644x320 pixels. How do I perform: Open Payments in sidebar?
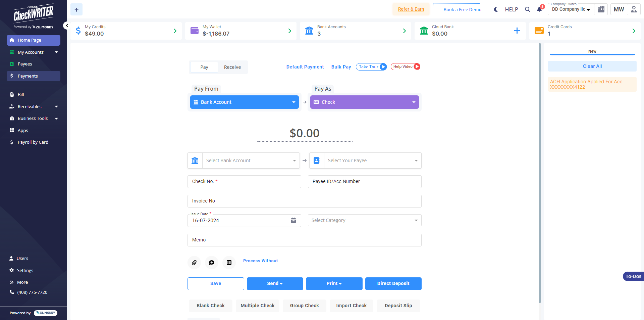[34, 76]
